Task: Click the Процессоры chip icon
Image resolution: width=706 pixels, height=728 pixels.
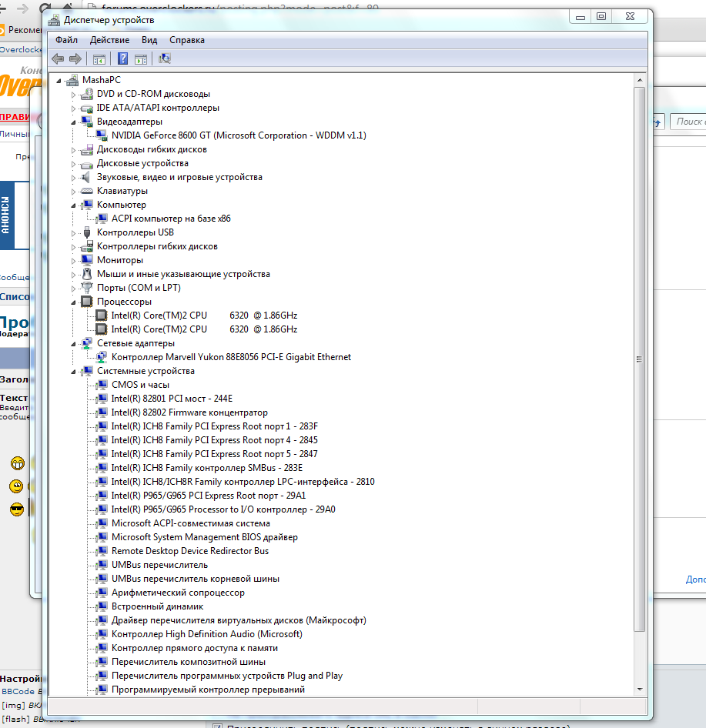Action: [86, 302]
